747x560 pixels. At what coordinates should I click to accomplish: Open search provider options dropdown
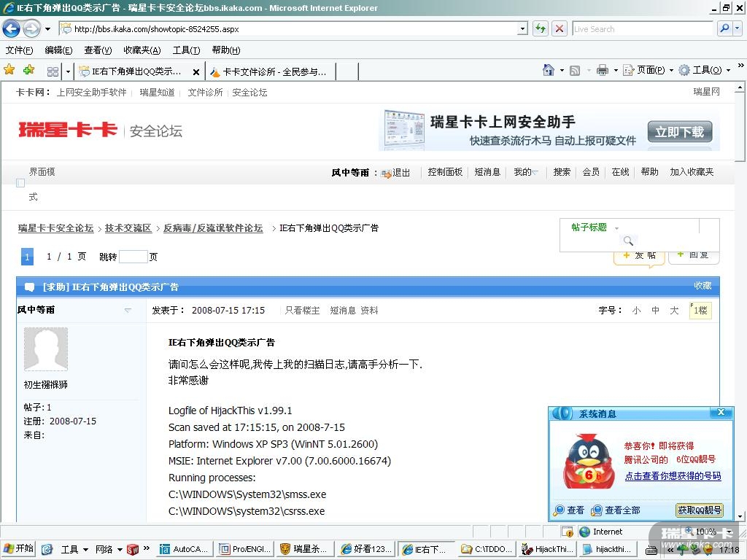738,28
